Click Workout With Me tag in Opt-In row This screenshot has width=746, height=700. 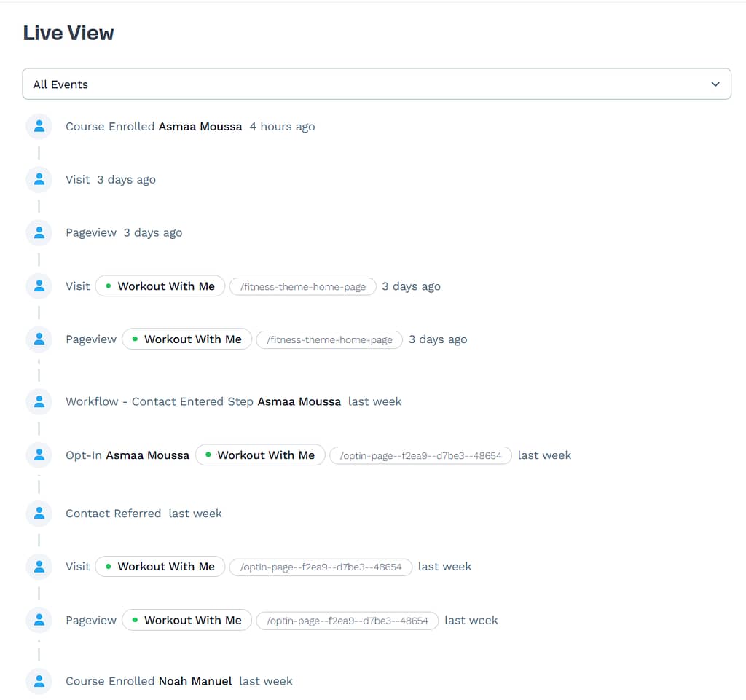[260, 455]
